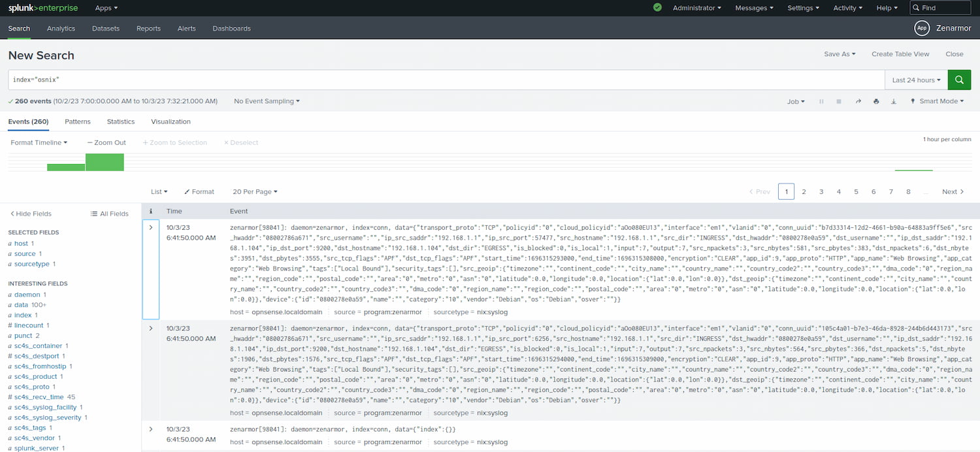Click the green system health checkmark icon
The image size is (980, 452).
point(657,8)
